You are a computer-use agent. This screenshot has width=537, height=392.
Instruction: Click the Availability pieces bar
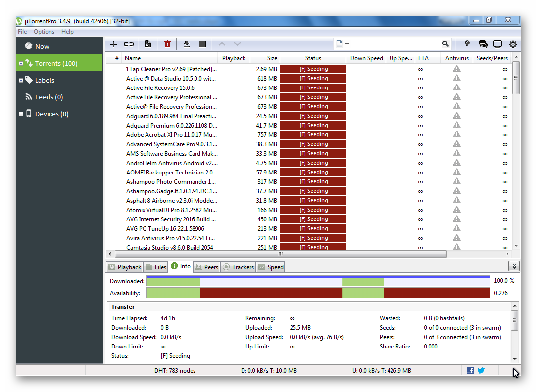point(318,293)
